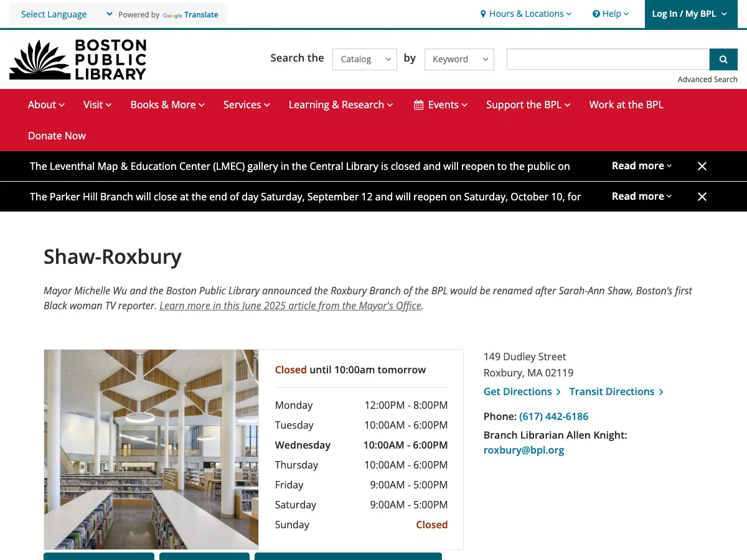Open Learning & Research menu
Image resolution: width=747 pixels, height=560 pixels.
[x=341, y=105]
